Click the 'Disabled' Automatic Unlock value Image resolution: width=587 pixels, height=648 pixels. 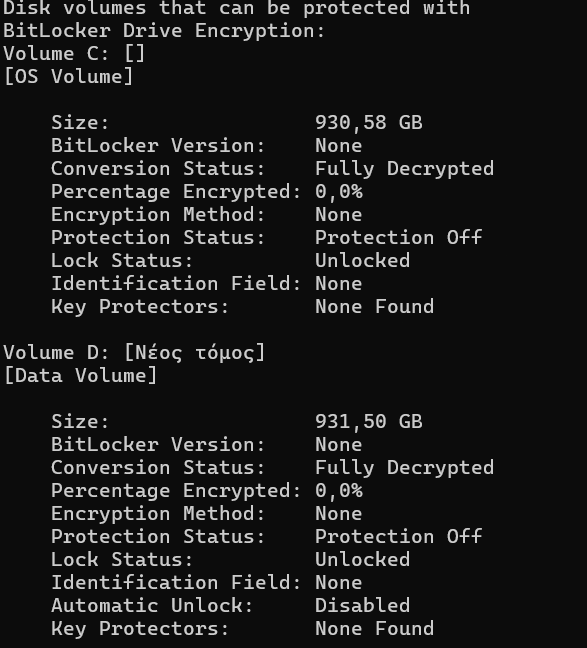(363, 605)
